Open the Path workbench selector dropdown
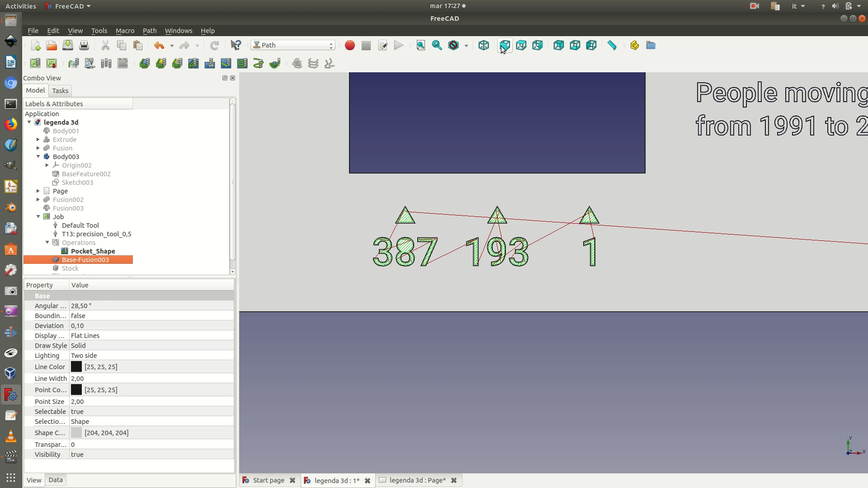The width and height of the screenshot is (868, 488). 293,45
